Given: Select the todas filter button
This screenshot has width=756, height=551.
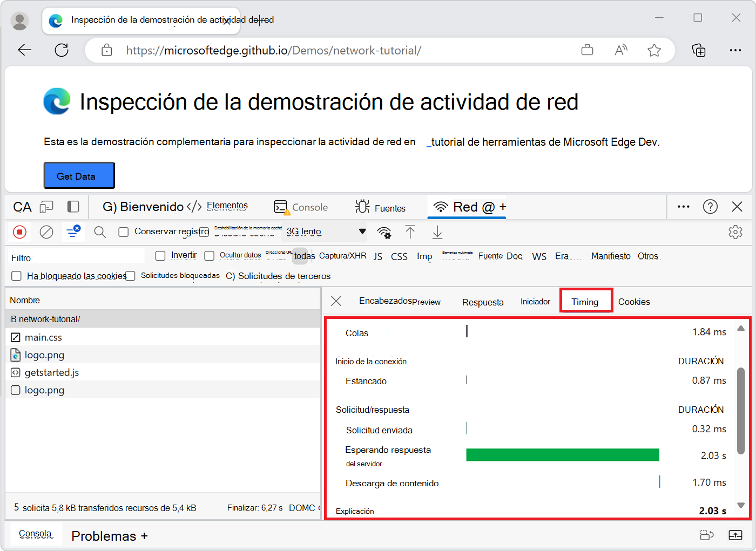Looking at the screenshot, I should pyautogui.click(x=305, y=256).
